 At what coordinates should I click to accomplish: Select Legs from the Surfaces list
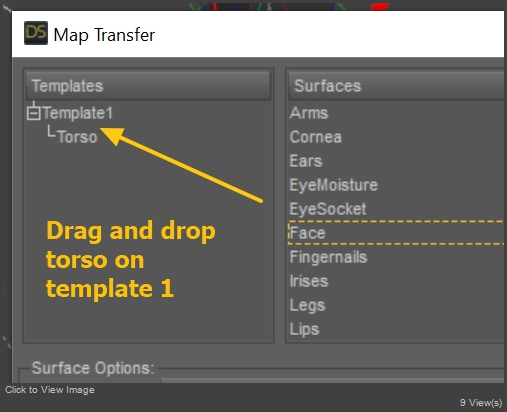coord(307,305)
